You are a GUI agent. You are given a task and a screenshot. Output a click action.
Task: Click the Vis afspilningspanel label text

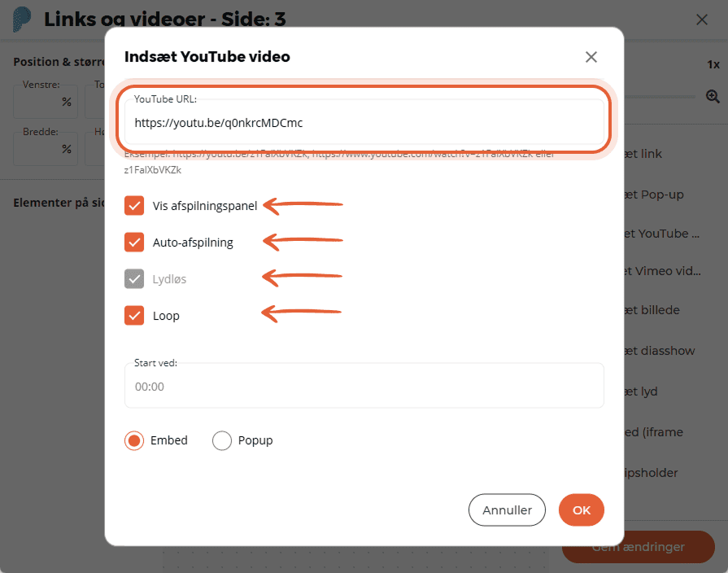coord(205,206)
